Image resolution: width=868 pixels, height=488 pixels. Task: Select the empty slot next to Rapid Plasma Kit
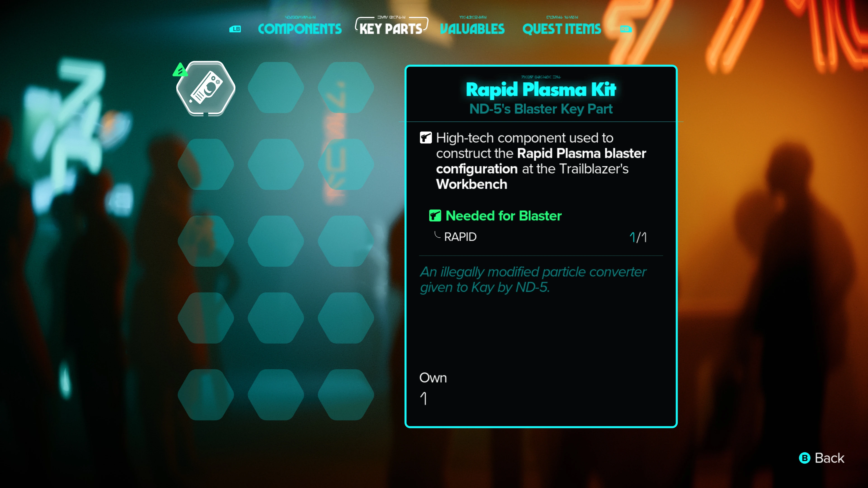(x=276, y=88)
